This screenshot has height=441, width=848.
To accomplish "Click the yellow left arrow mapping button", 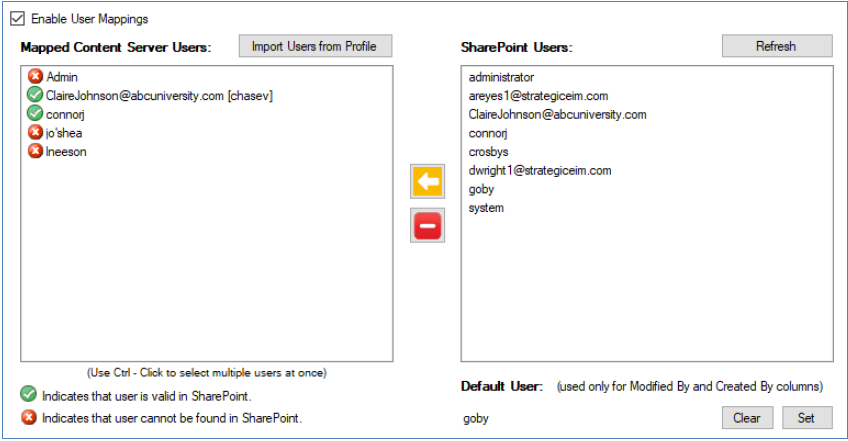I will pyautogui.click(x=427, y=182).
